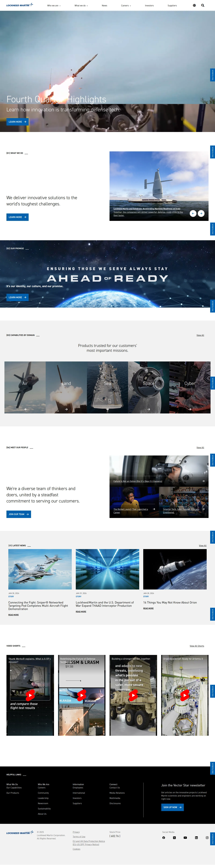Screen dimensions: 215x868
Task: Play the JASSM & LRASM video short
Action: pyautogui.click(x=82, y=695)
